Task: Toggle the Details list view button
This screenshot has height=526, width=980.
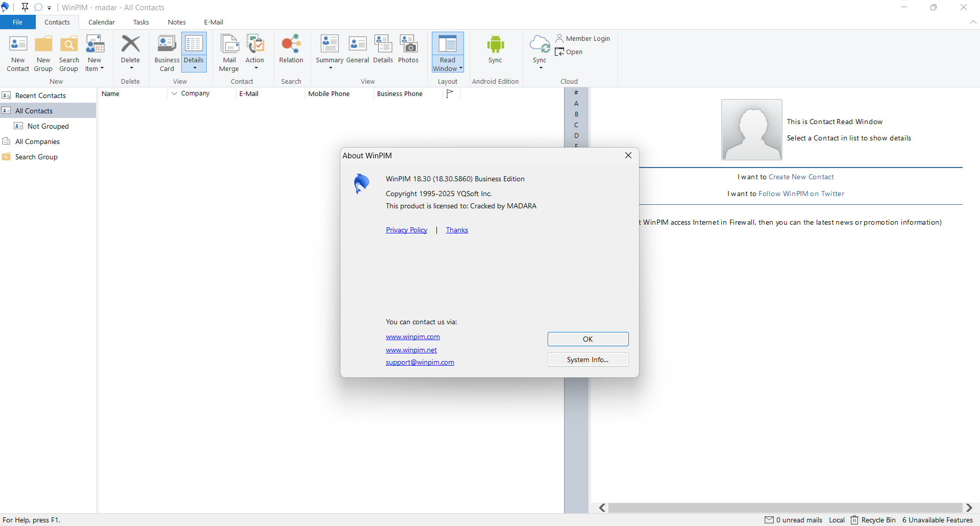Action: coord(194,53)
